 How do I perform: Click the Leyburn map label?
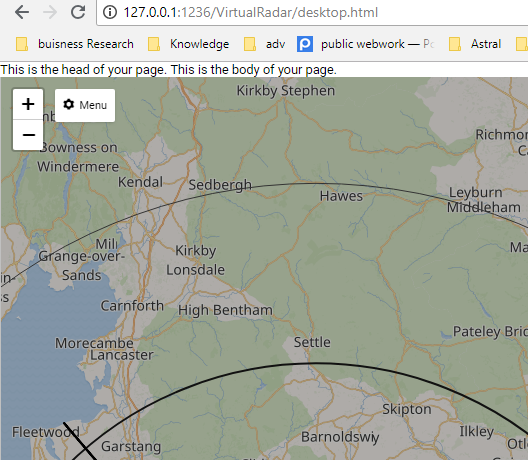475,193
